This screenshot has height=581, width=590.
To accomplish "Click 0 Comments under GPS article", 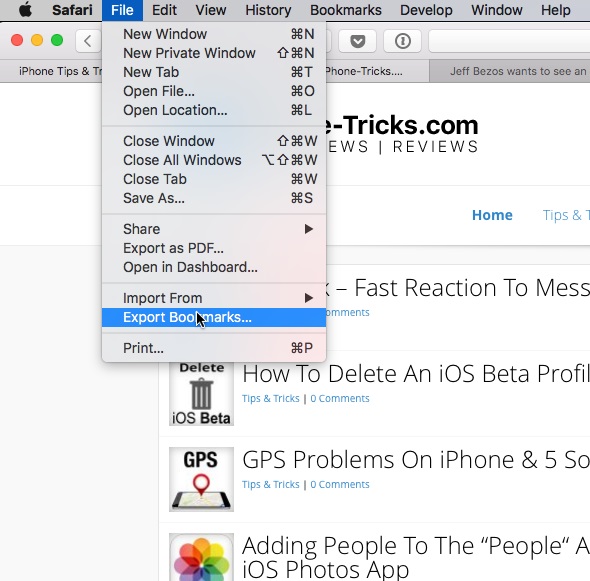I will (340, 484).
